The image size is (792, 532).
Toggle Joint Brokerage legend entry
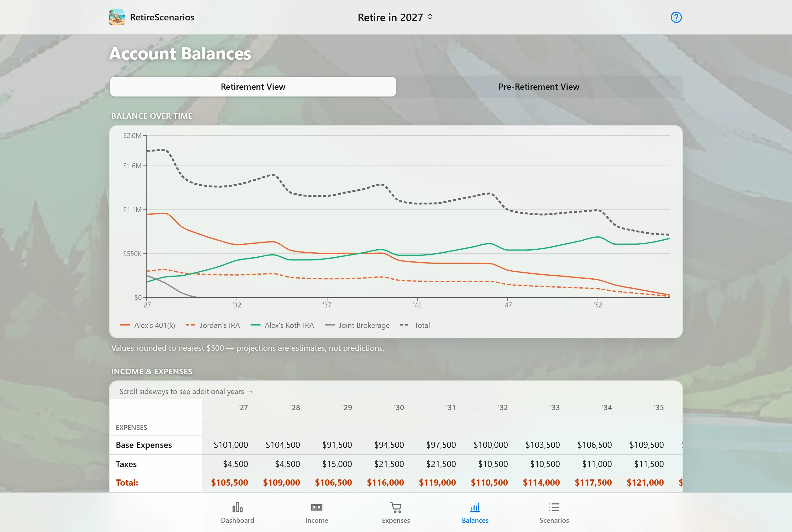[357, 325]
